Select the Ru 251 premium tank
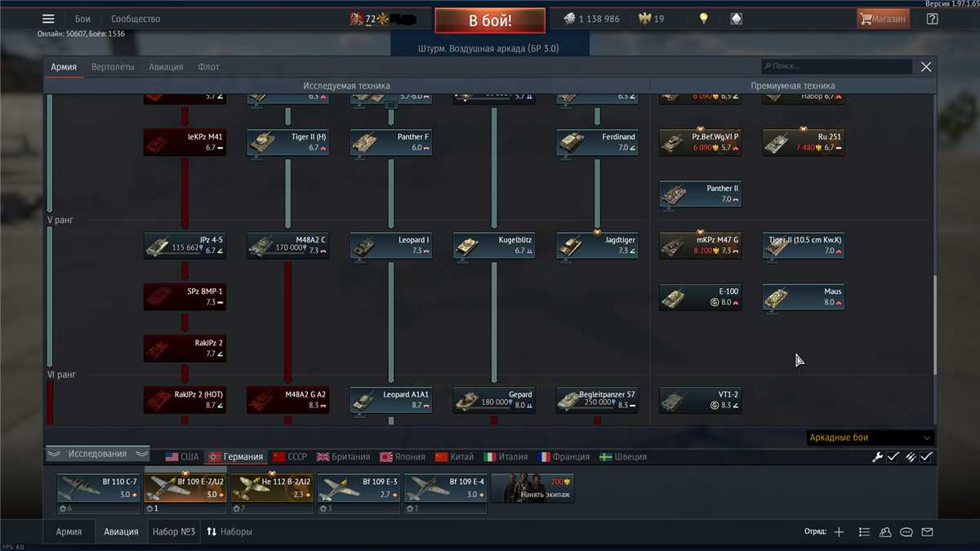980x551 pixels. coord(804,143)
